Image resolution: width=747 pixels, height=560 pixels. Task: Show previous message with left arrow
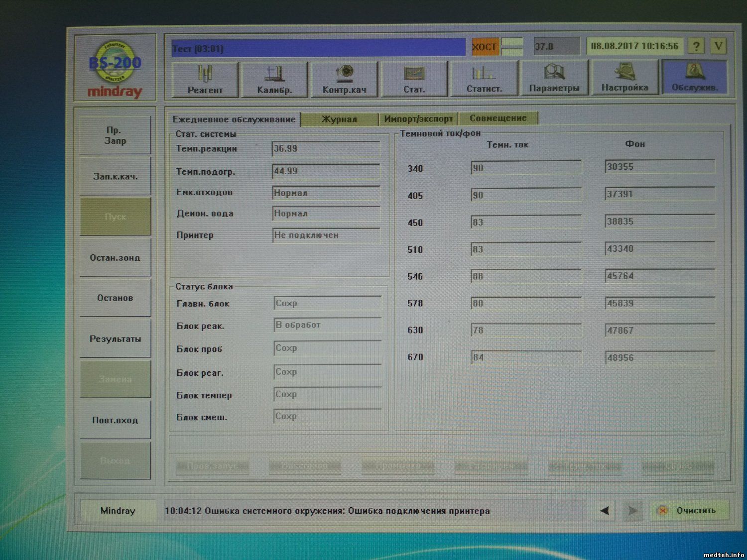click(x=605, y=511)
